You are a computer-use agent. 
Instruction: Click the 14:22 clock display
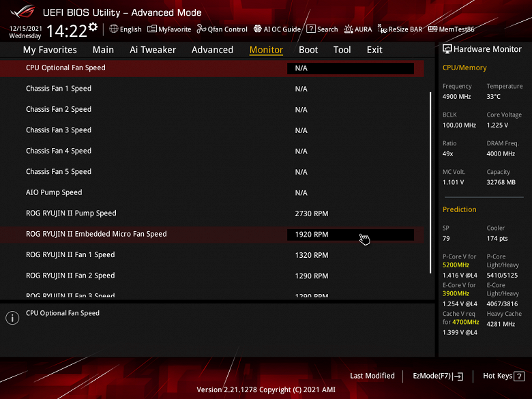(67, 31)
